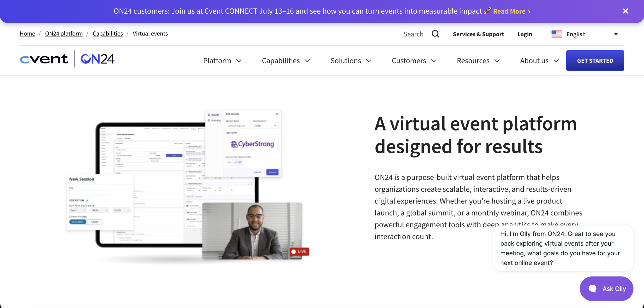Click the main hero headline text
Screen dimensions: 644x308
pyautogui.click(x=475, y=135)
